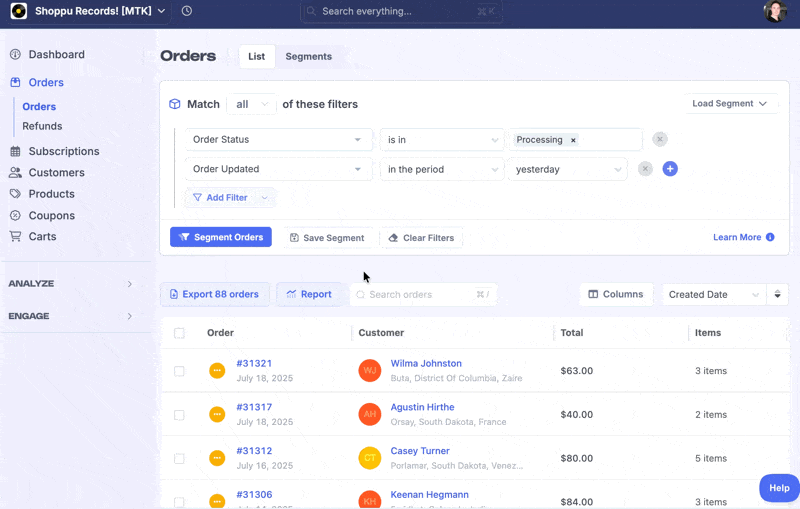
Task: Click the '$80.00' total for Casey Turner
Action: (577, 458)
